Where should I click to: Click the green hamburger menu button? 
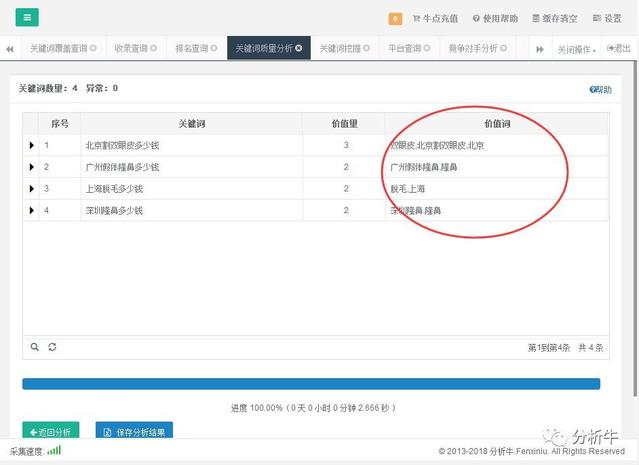[27, 17]
